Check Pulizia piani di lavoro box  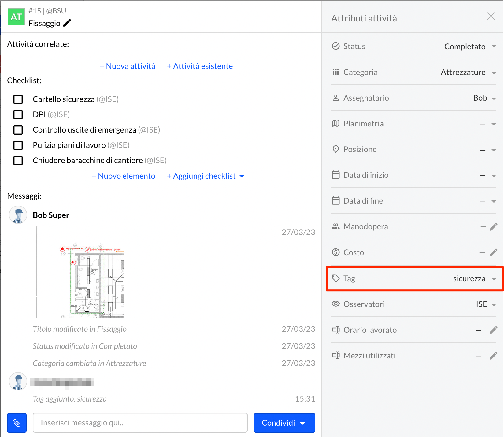pyautogui.click(x=18, y=145)
